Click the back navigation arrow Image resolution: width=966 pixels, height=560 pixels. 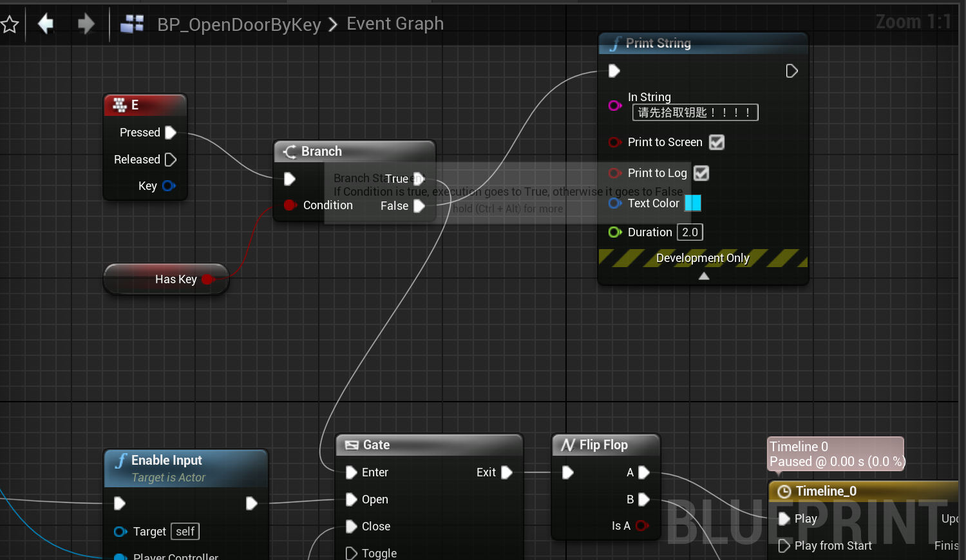coord(46,24)
